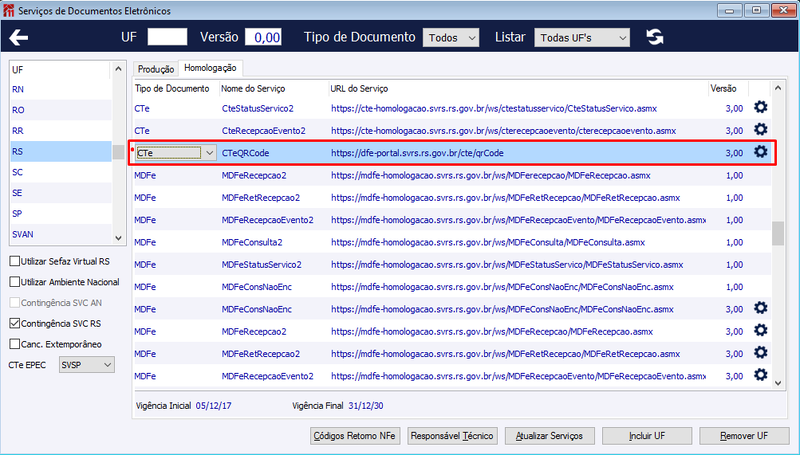Select the Homologação tab
Image resolution: width=800 pixels, height=455 pixels.
(210, 68)
